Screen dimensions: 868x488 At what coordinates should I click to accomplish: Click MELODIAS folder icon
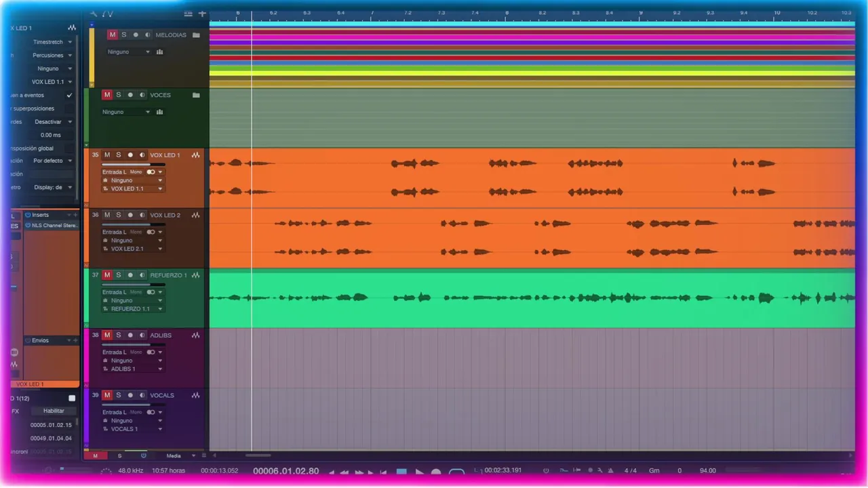(196, 35)
